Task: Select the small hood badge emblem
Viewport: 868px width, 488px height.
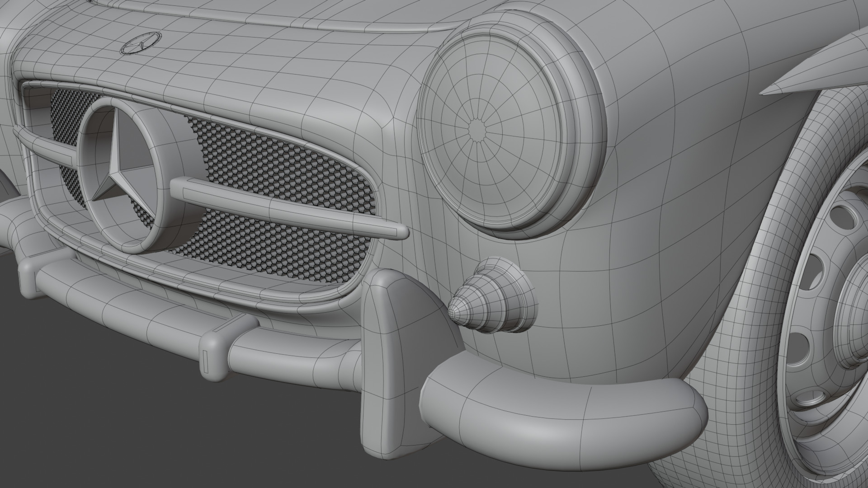Action: pyautogui.click(x=142, y=43)
